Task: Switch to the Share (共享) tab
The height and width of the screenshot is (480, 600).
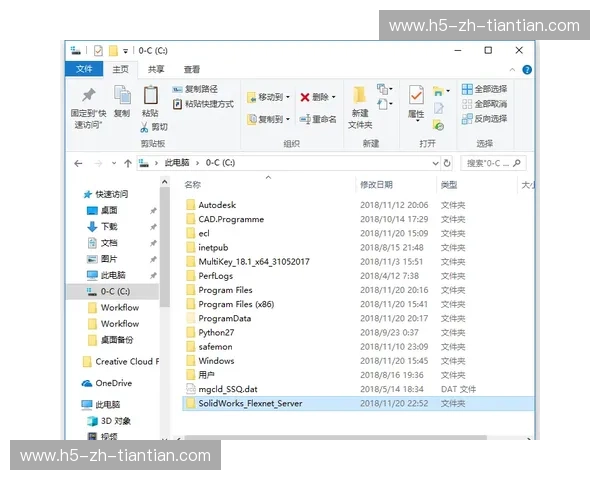Action: (156, 69)
